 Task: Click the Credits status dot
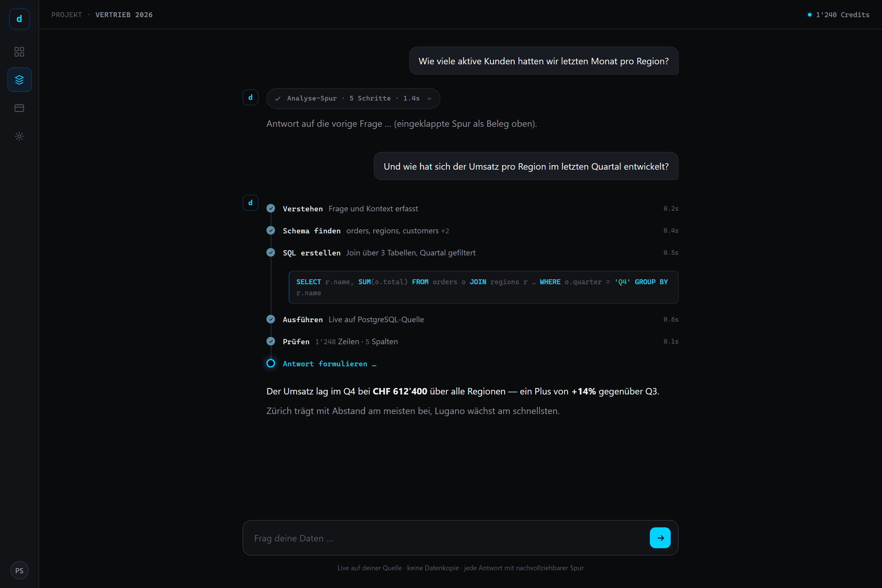click(809, 15)
